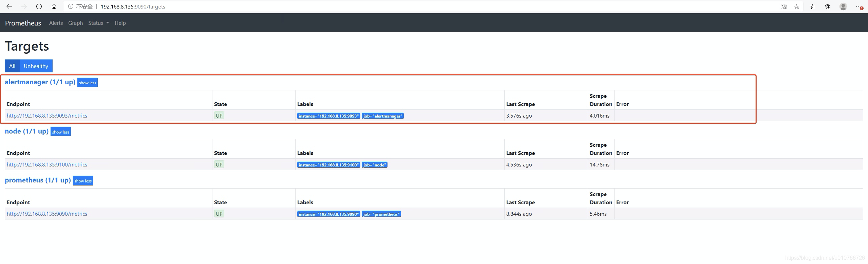Click the instance="192.168.8.135:9100" label
The width and height of the screenshot is (868, 264).
[328, 165]
